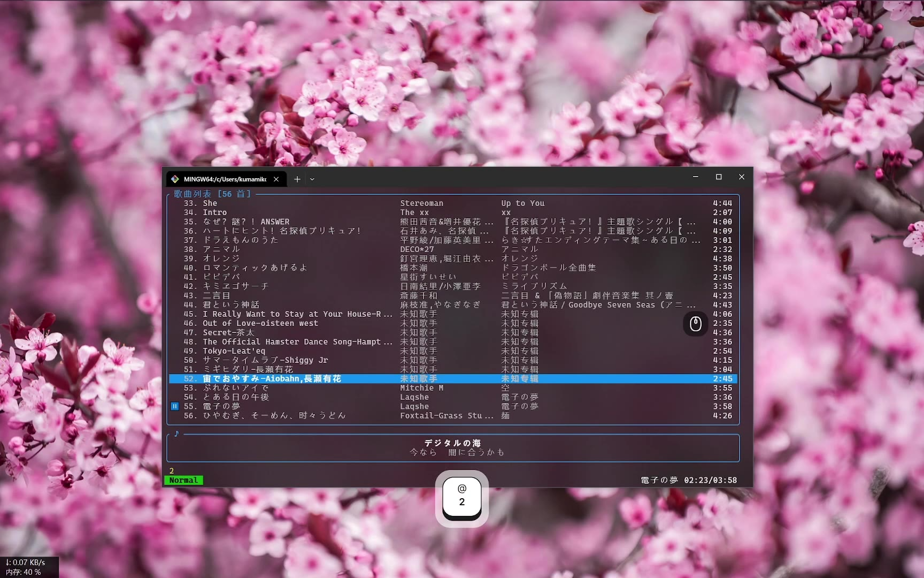Click the 歌曲列表 [56 首] panel title

point(212,194)
